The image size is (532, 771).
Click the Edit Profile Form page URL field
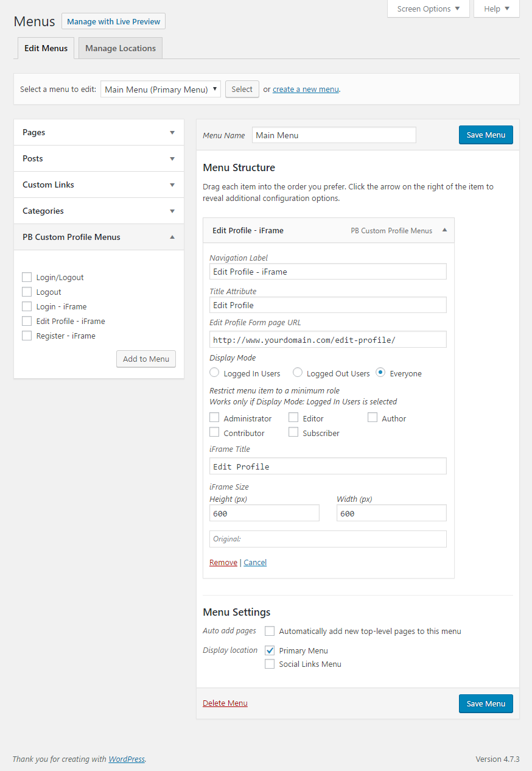328,339
